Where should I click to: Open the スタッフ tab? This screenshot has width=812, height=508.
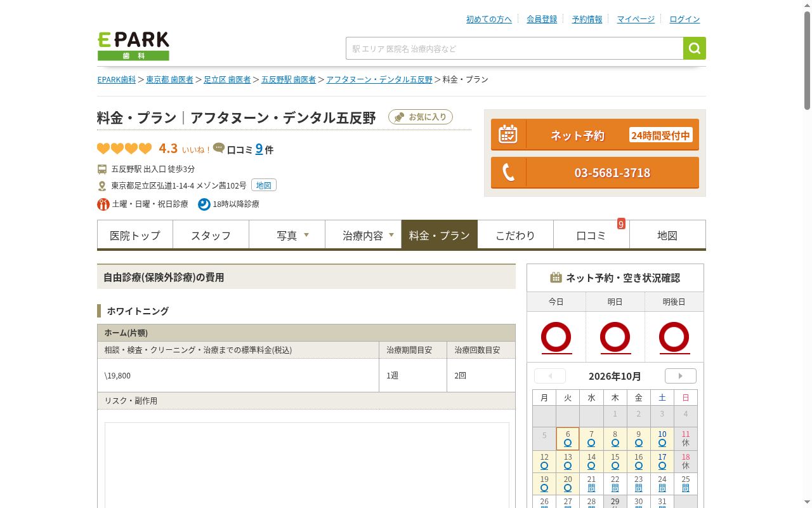[211, 235]
